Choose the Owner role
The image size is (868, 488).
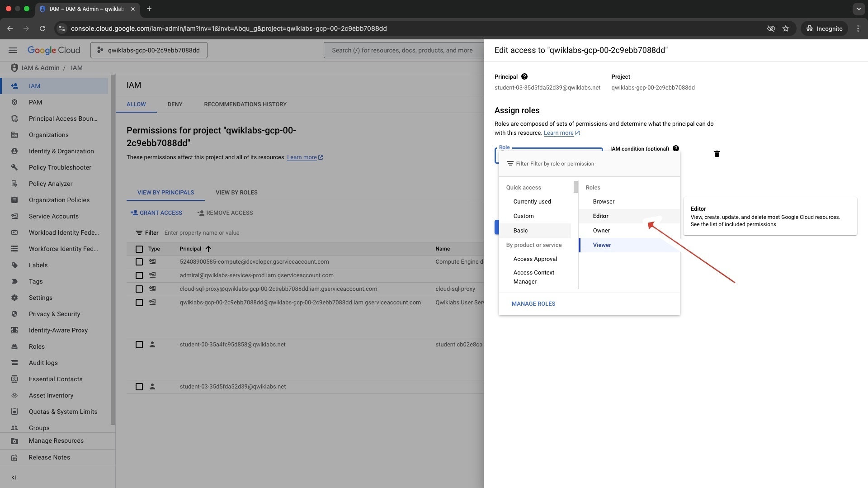(629, 231)
